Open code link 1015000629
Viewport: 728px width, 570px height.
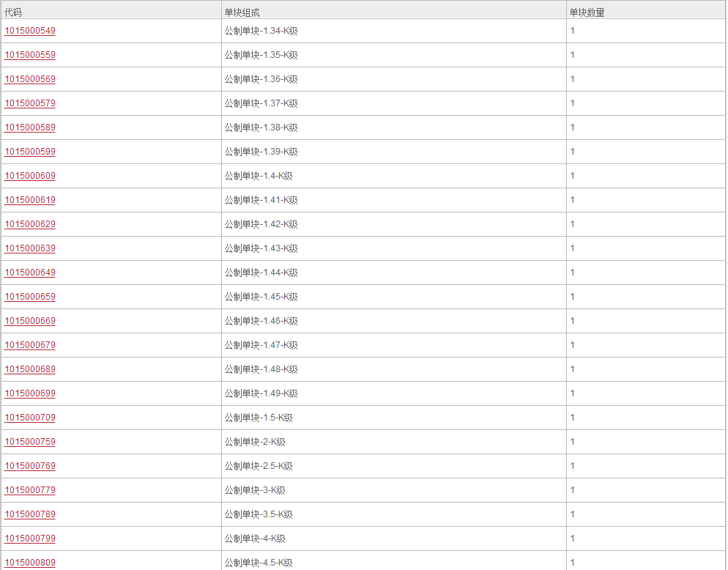click(x=30, y=224)
